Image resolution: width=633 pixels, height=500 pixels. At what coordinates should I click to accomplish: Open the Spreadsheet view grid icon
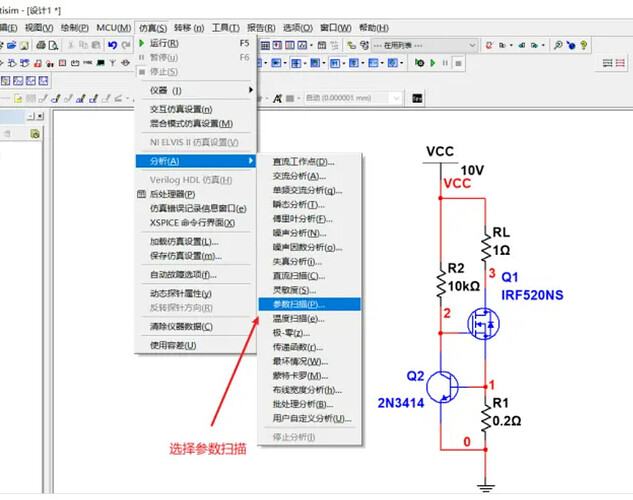pos(265,45)
